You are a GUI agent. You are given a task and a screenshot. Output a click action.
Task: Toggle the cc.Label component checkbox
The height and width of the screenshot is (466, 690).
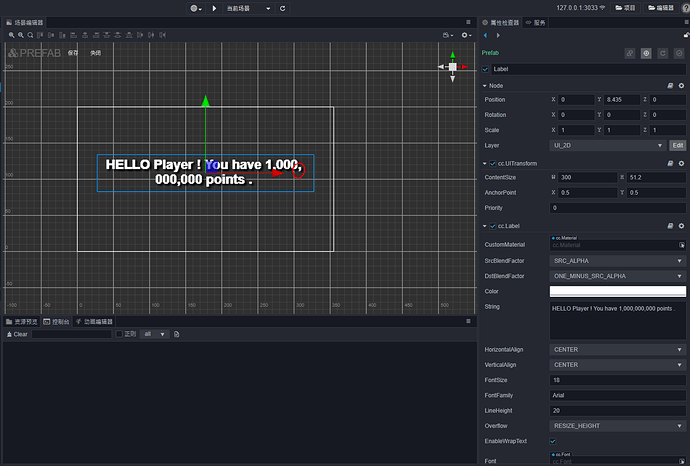493,226
